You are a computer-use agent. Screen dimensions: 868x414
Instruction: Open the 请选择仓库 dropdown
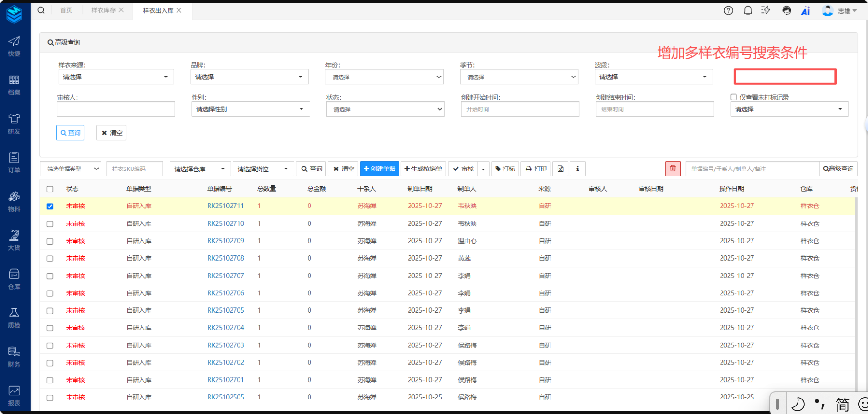click(200, 169)
